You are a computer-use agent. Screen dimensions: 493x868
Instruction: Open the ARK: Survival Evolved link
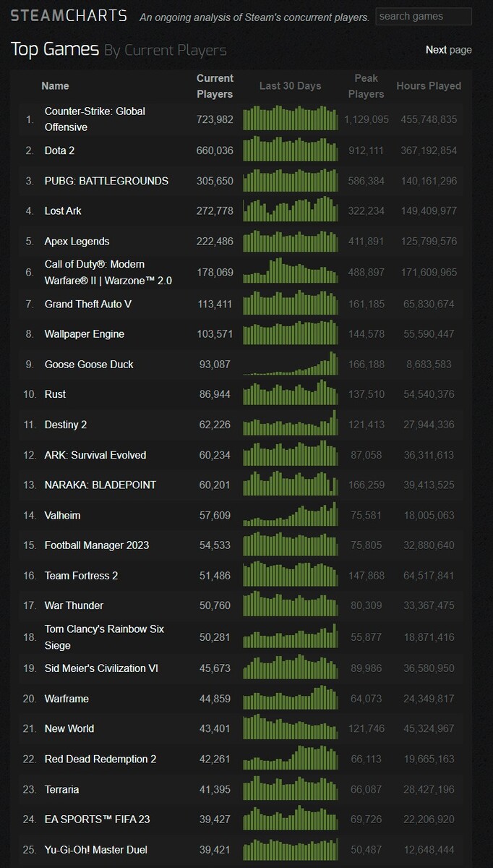point(95,455)
